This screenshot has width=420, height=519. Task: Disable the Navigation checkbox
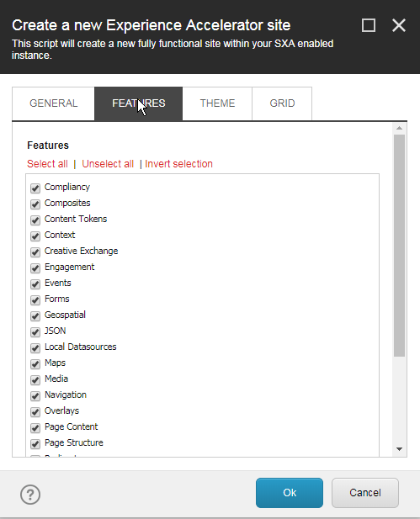coord(35,395)
